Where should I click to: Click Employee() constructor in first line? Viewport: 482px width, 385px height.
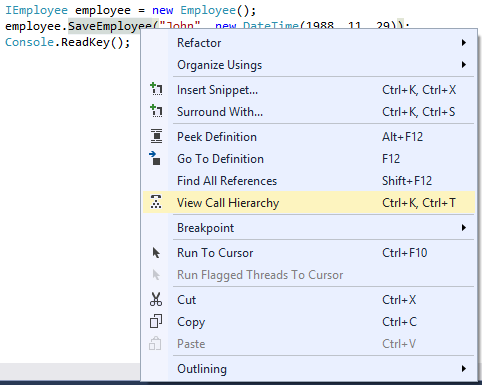pos(215,10)
